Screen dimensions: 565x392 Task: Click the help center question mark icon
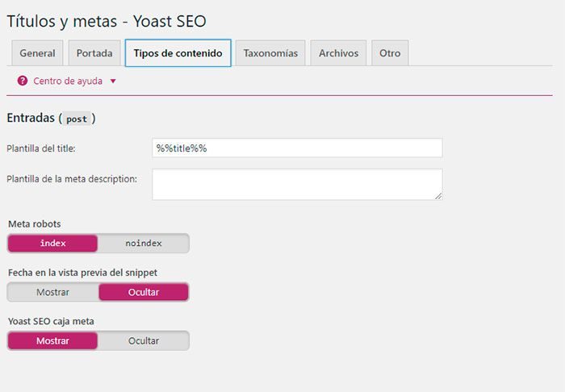(23, 81)
